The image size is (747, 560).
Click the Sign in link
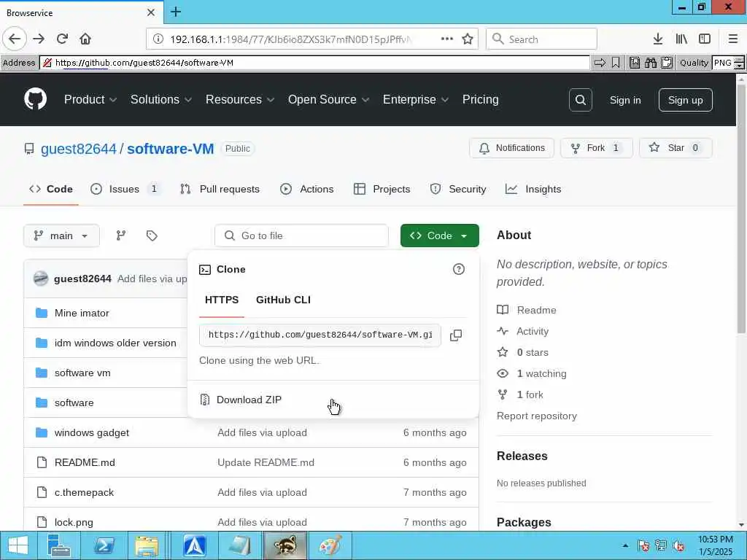pyautogui.click(x=625, y=100)
